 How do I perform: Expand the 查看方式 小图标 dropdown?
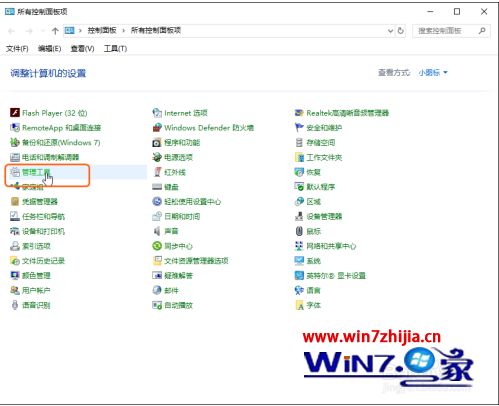tap(433, 72)
